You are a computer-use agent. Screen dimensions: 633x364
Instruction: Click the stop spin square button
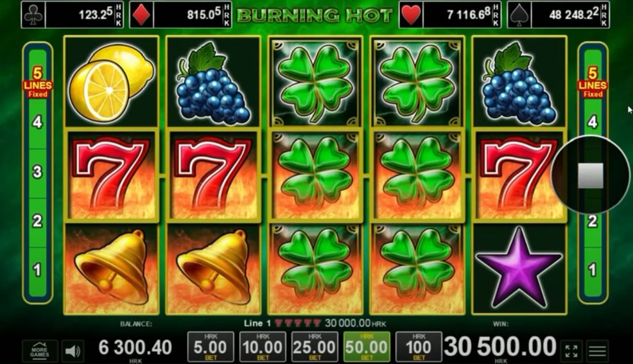click(x=590, y=175)
